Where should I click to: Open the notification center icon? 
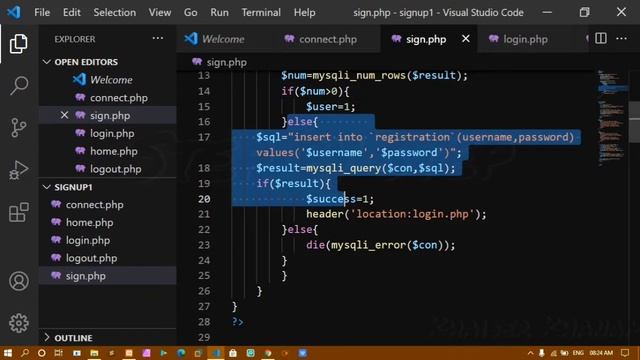(x=625, y=353)
